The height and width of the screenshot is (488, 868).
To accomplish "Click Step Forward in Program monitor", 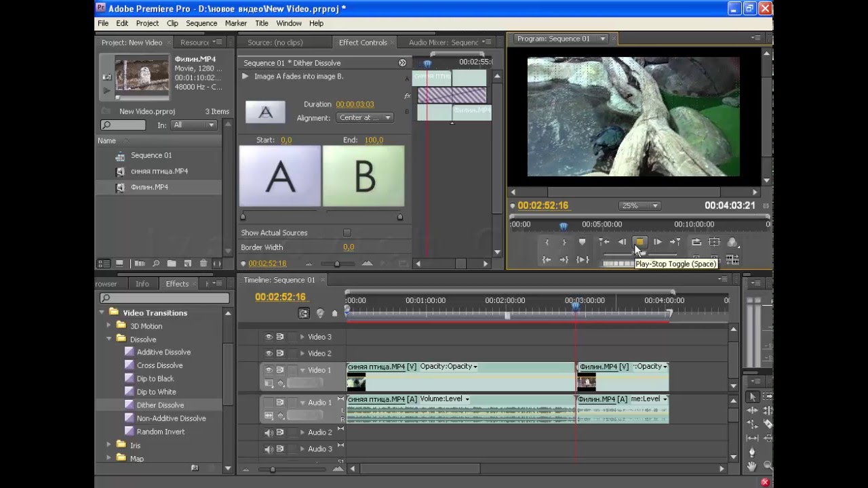I will [658, 242].
